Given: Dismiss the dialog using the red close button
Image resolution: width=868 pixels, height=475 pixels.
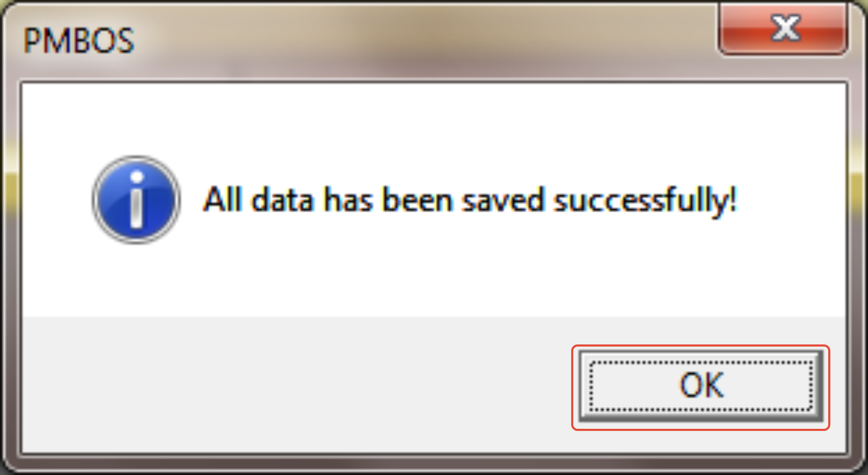Looking at the screenshot, I should (x=784, y=29).
